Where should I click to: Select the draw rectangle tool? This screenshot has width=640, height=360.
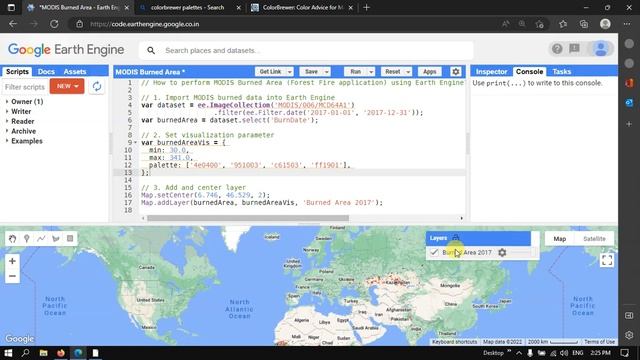click(70, 239)
